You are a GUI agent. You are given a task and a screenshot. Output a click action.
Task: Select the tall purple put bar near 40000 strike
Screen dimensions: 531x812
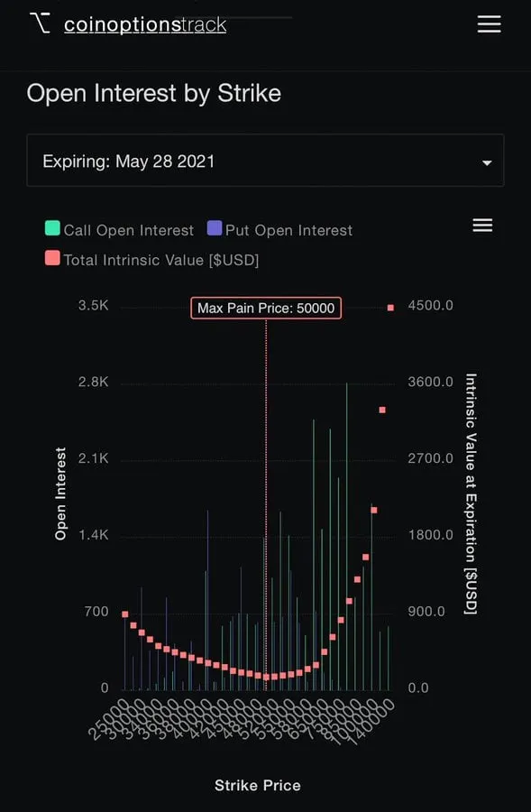[207, 600]
